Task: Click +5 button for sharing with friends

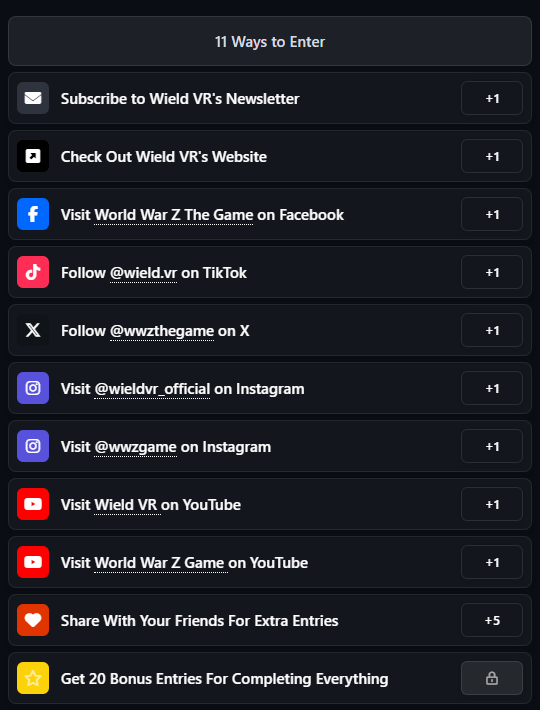Action: [x=492, y=620]
